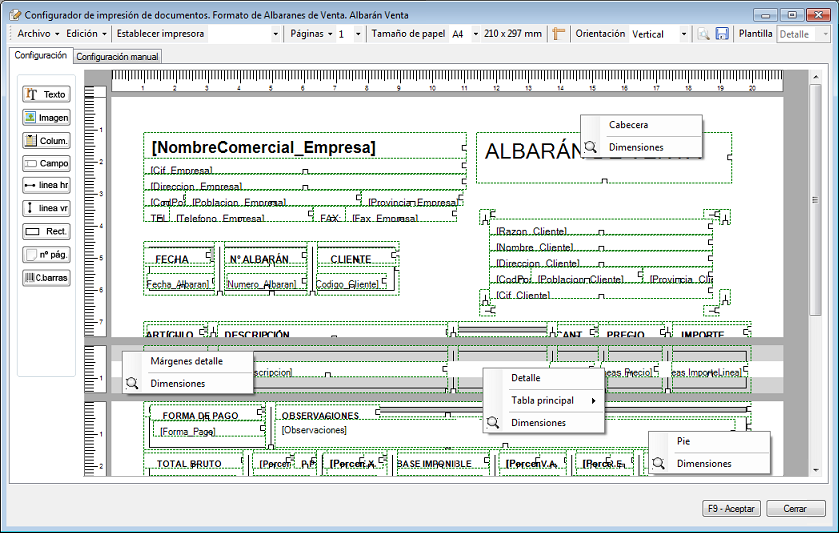839x533 pixels.
Task: Select the Imagen insert tool
Action: pyautogui.click(x=46, y=117)
